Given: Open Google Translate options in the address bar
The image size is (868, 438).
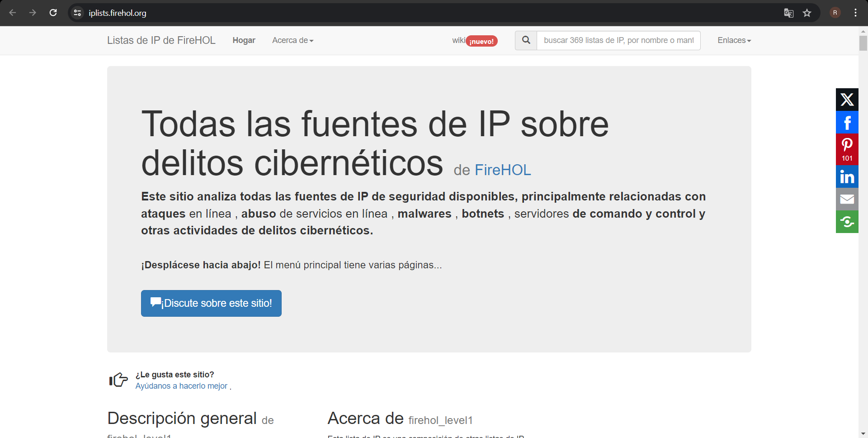Looking at the screenshot, I should tap(789, 13).
